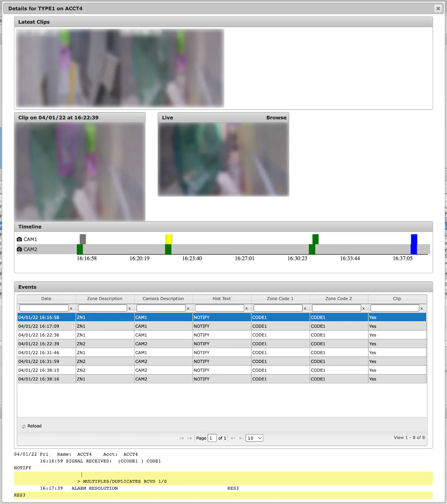Select event row 04/01/22 16:31:46
The width and height of the screenshot is (447, 504).
tap(222, 352)
